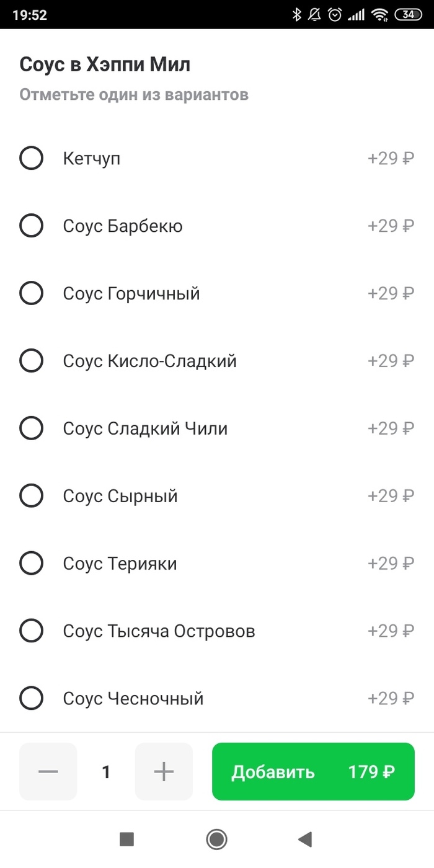Select Соус Терияки option

tap(31, 564)
